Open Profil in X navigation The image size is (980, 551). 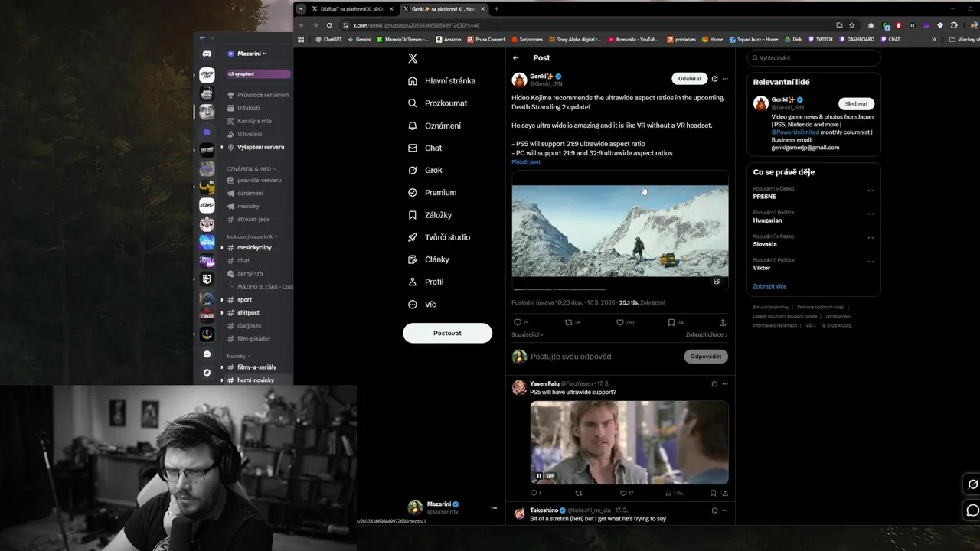426,282
